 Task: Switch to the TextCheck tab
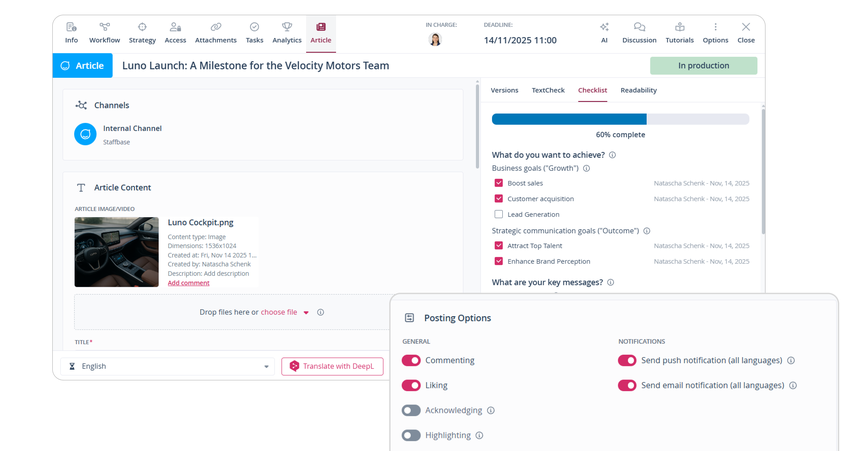point(548,90)
